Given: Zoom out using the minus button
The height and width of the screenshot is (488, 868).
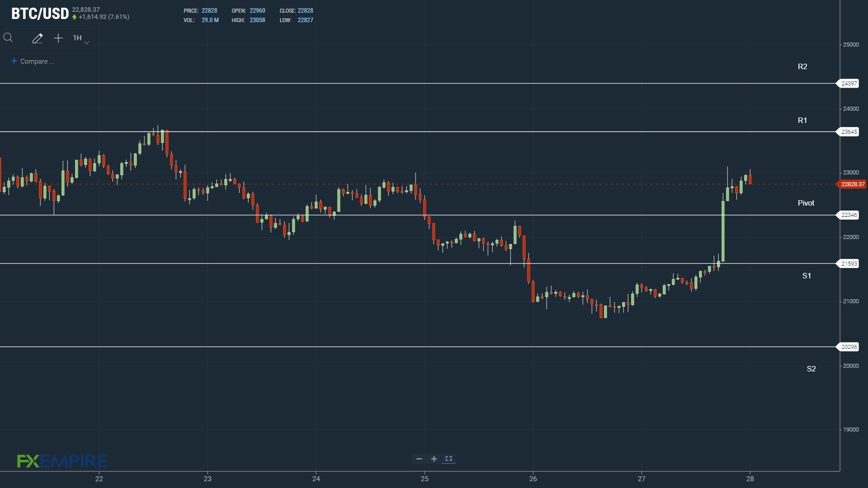Looking at the screenshot, I should [x=419, y=459].
